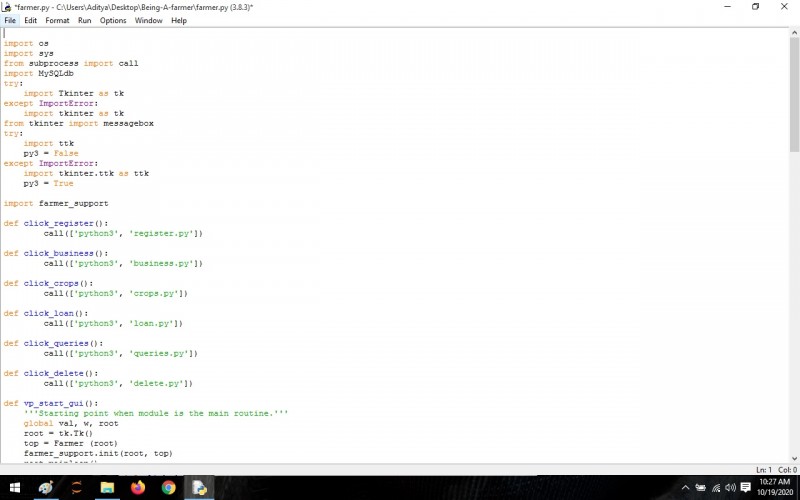Click the vertical scrollbar thumb

[794, 94]
